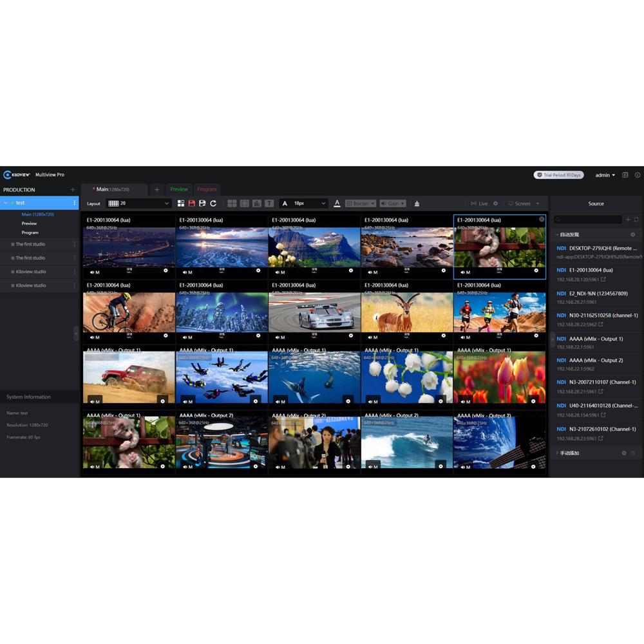Select Program under test production tree
The height and width of the screenshot is (644, 644).
tap(30, 232)
